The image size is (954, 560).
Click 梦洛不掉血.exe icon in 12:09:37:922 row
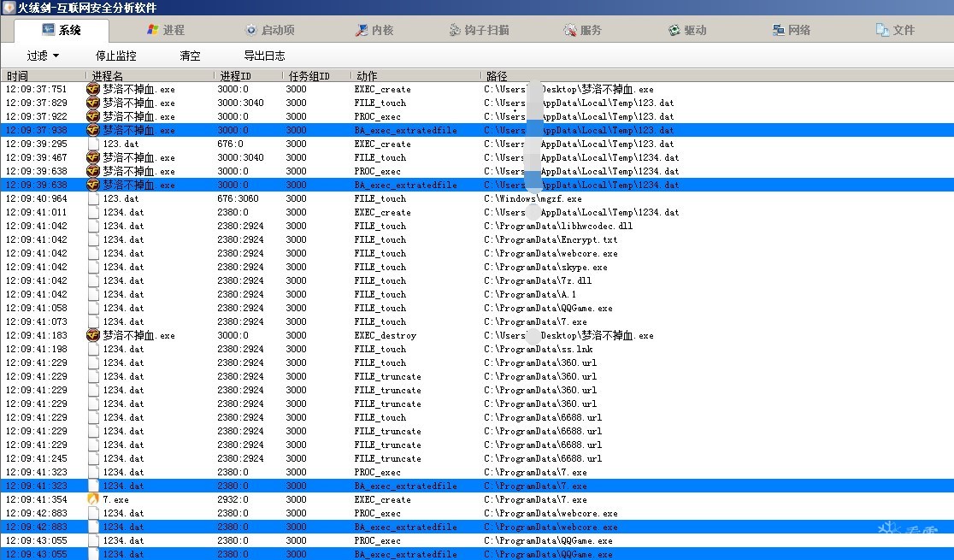(93, 116)
